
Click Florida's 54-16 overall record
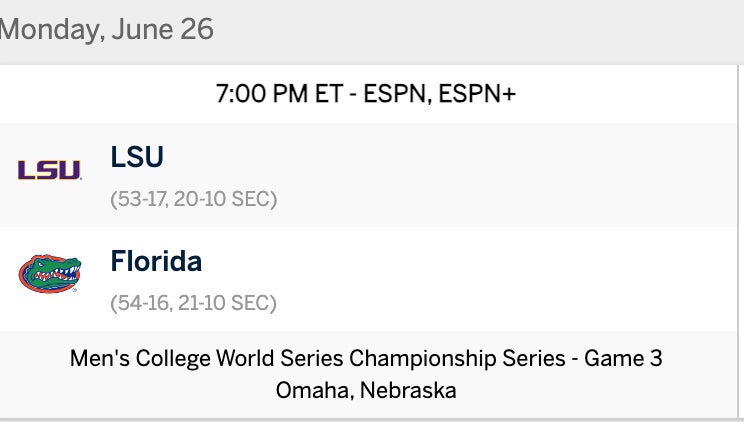click(140, 302)
